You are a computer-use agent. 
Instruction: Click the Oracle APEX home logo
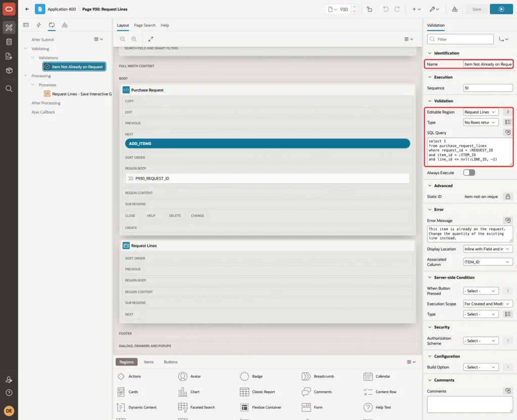click(x=9, y=9)
